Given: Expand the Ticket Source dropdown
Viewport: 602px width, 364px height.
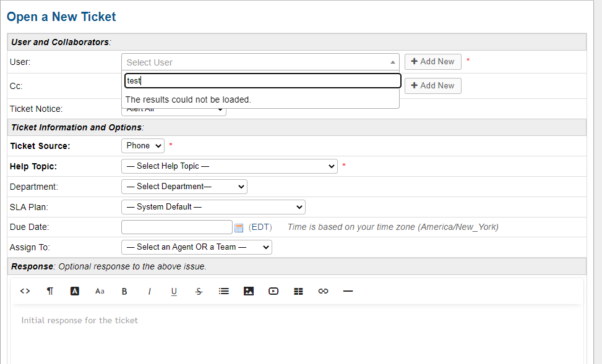Looking at the screenshot, I should 142,146.
